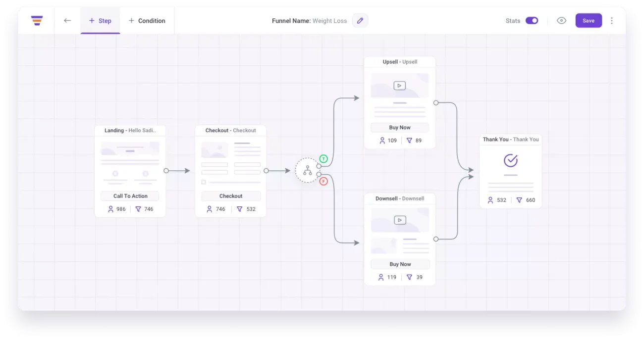Click Buy Now on the Upsell card
The image size is (644, 340).
click(399, 127)
